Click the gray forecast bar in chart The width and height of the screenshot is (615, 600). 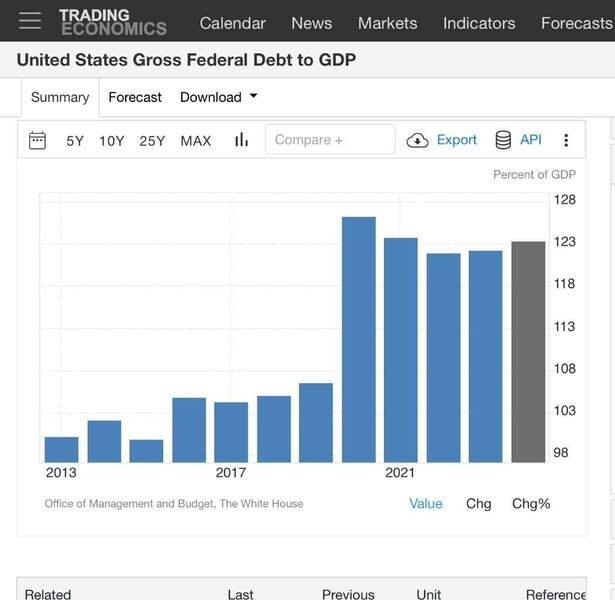click(x=528, y=352)
